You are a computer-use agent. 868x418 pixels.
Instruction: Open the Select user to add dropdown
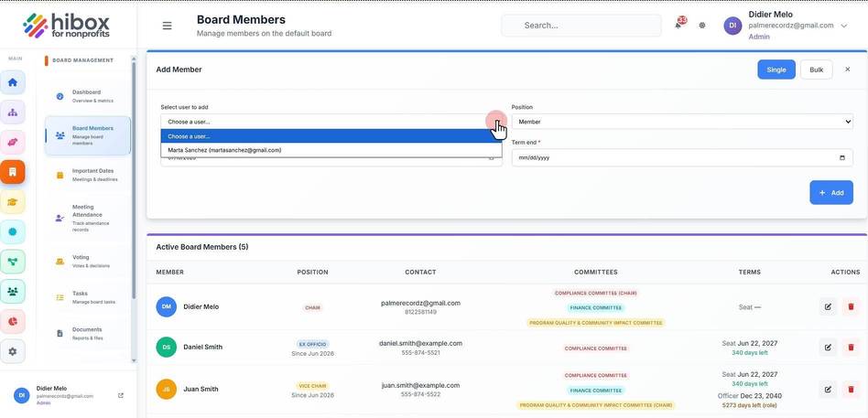331,122
